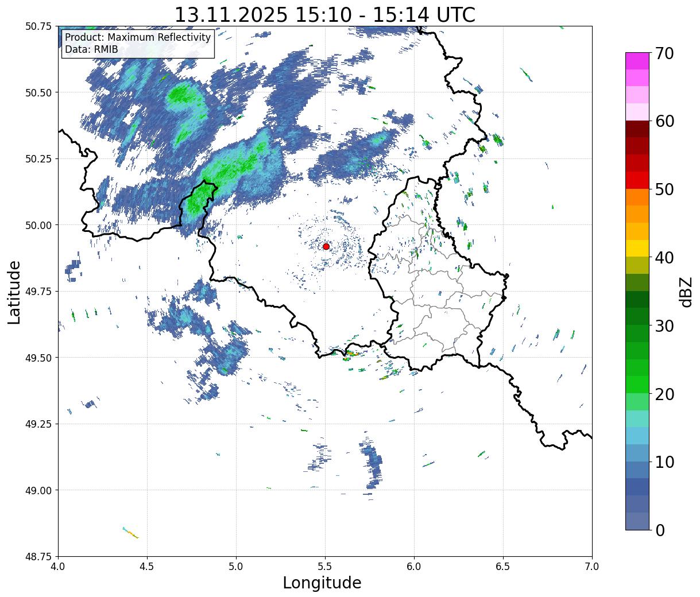Viewport: 700px width, 597px height.
Task: Click the colorbar tick label 70
Action: tap(664, 53)
